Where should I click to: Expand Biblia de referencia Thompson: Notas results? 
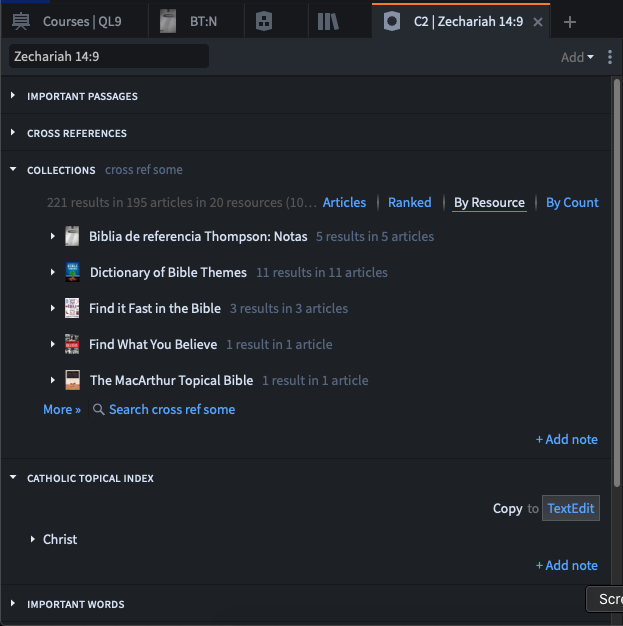[x=52, y=236]
